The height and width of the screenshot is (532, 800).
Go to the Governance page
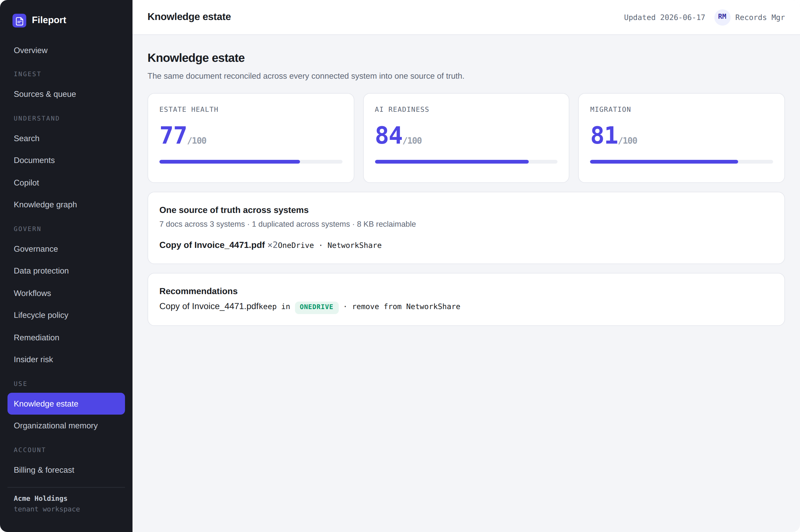coord(66,249)
